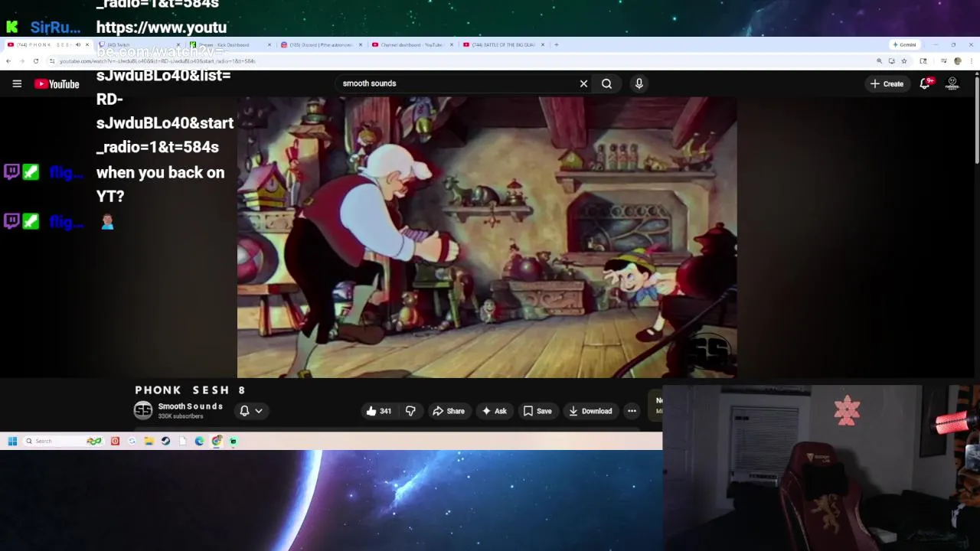The image size is (980, 551).
Task: Go to YouTube home via logo
Action: pos(57,83)
